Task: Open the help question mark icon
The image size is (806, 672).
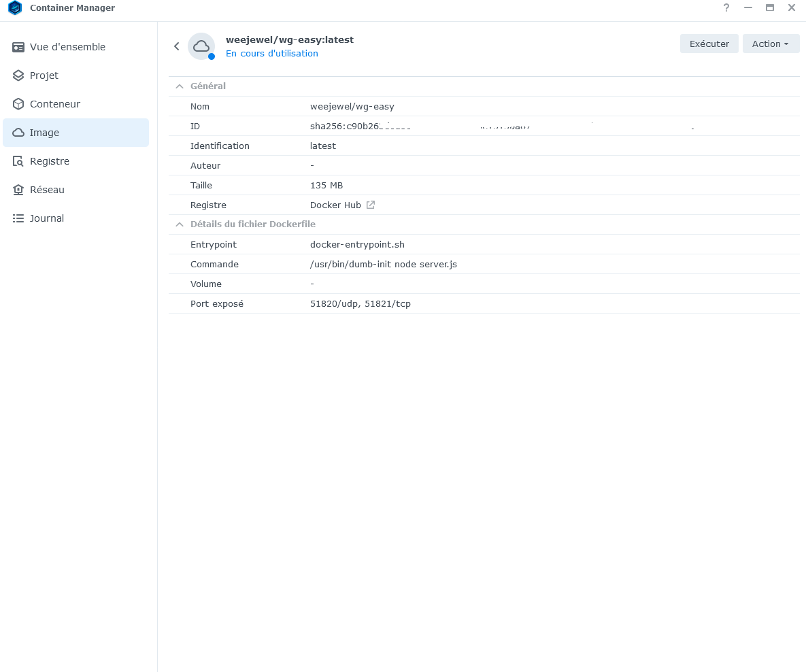Action: click(726, 7)
